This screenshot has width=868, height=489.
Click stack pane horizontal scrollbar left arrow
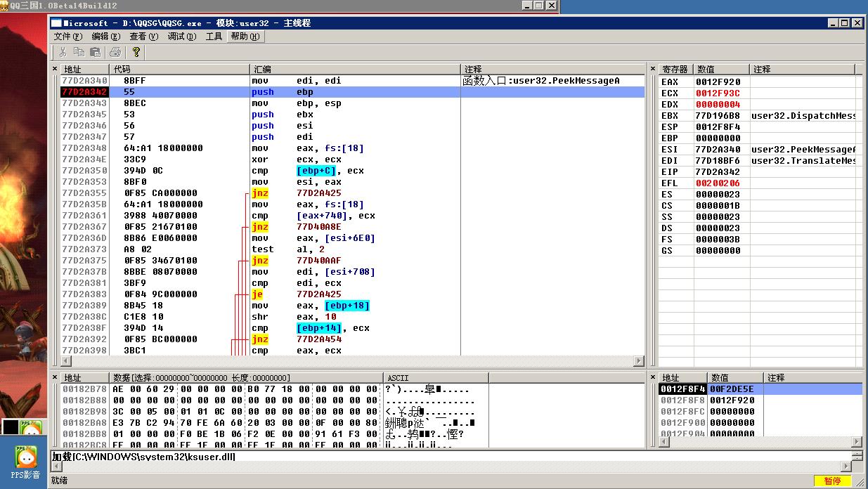pyautogui.click(x=663, y=442)
